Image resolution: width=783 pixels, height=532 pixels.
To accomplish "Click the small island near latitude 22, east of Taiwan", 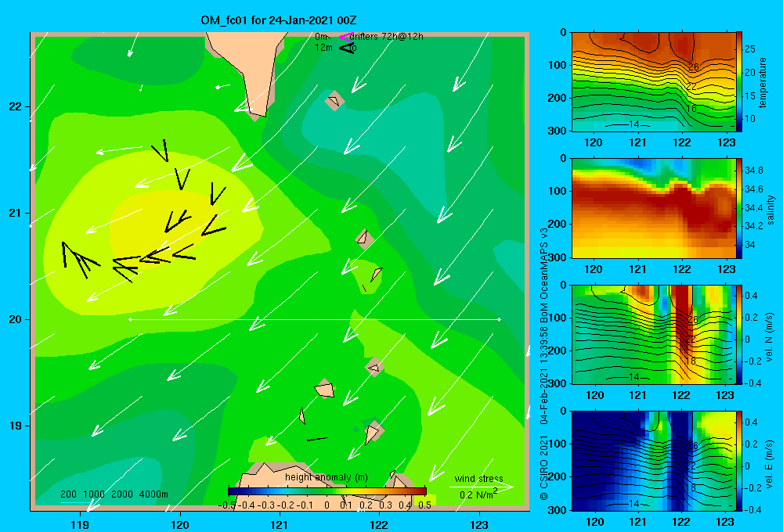I will (334, 101).
